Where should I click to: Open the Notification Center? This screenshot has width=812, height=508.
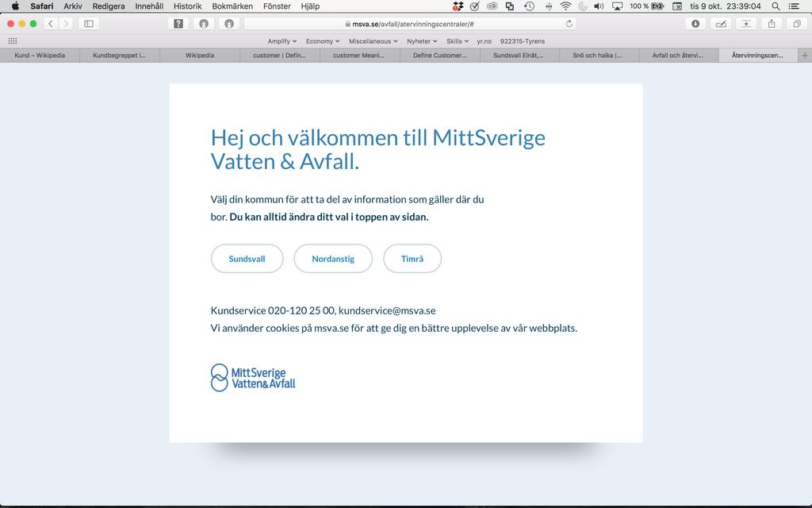tap(794, 6)
